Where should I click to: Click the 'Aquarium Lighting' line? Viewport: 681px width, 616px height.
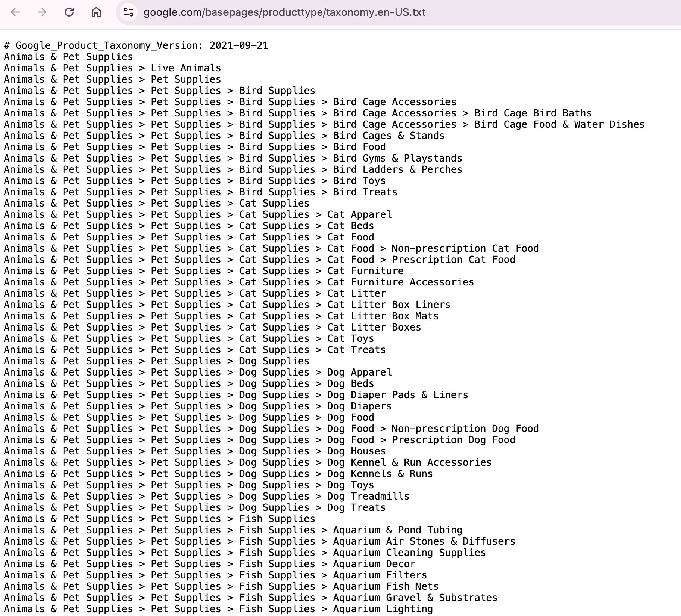click(x=218, y=609)
